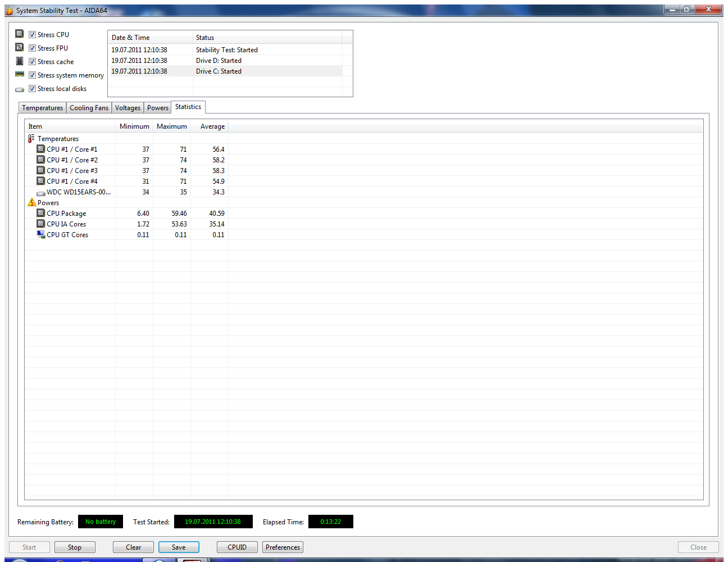Click the monitor icon for CPU GT Cores
This screenshot has height=562, width=728.
(x=40, y=234)
